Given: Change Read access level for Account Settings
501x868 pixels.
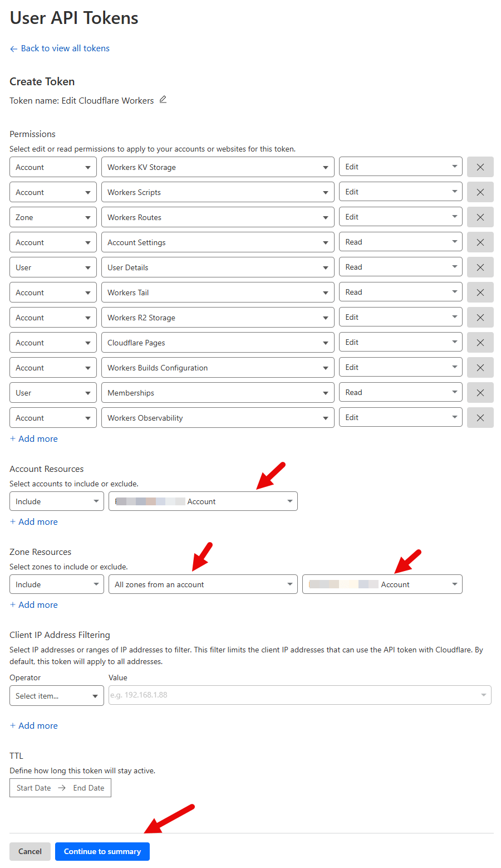Looking at the screenshot, I should click(401, 242).
